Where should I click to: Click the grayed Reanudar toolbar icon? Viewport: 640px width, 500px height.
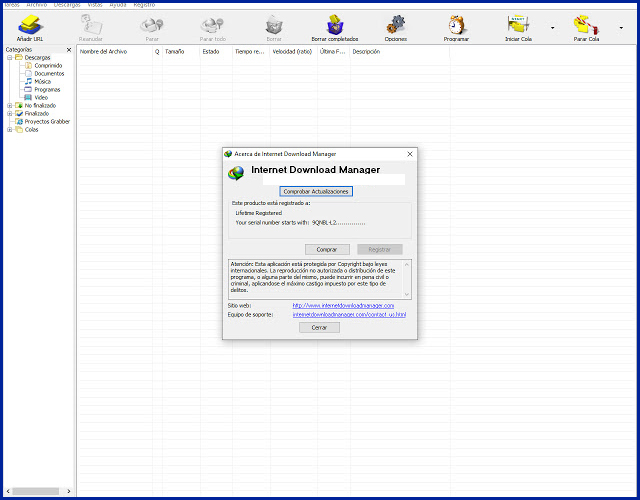click(x=91, y=28)
